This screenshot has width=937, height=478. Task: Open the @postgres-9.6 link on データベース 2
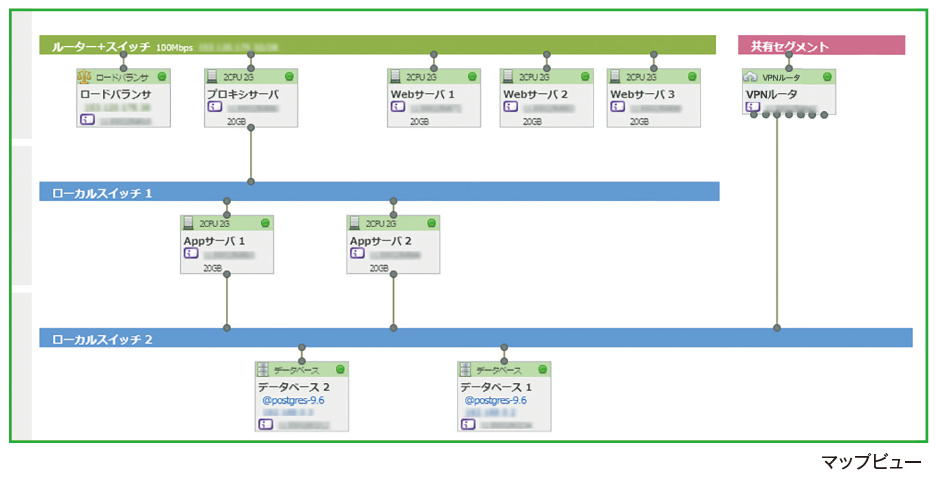(293, 400)
